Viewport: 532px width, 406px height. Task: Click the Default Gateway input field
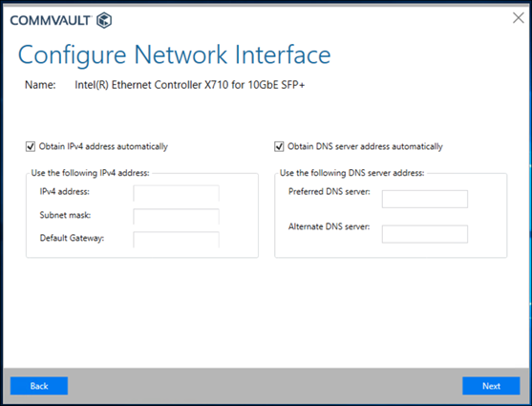coord(176,240)
